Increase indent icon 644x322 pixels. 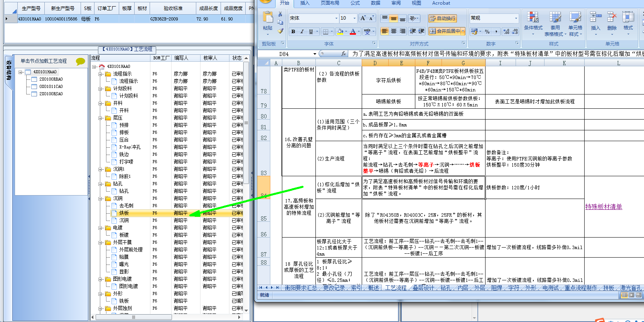[x=421, y=31]
